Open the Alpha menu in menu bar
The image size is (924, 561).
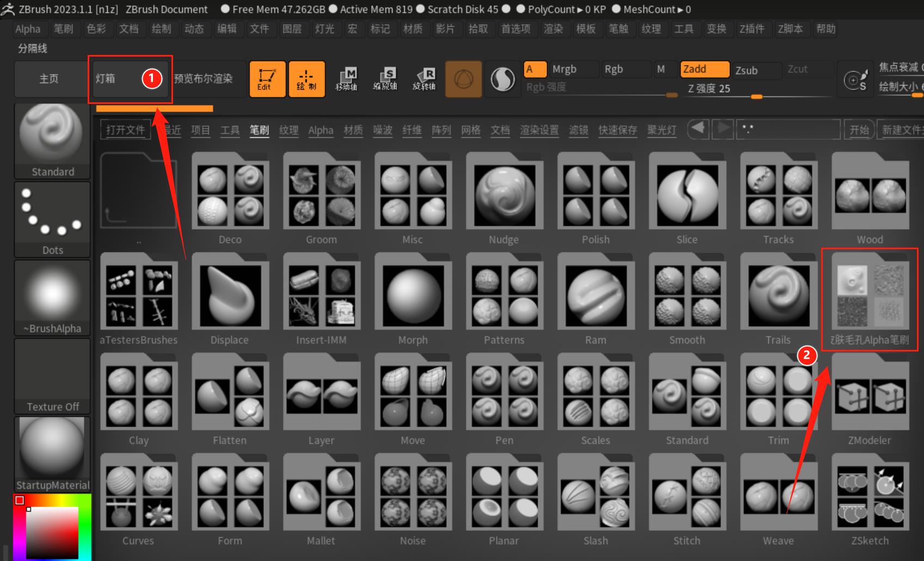click(x=28, y=29)
